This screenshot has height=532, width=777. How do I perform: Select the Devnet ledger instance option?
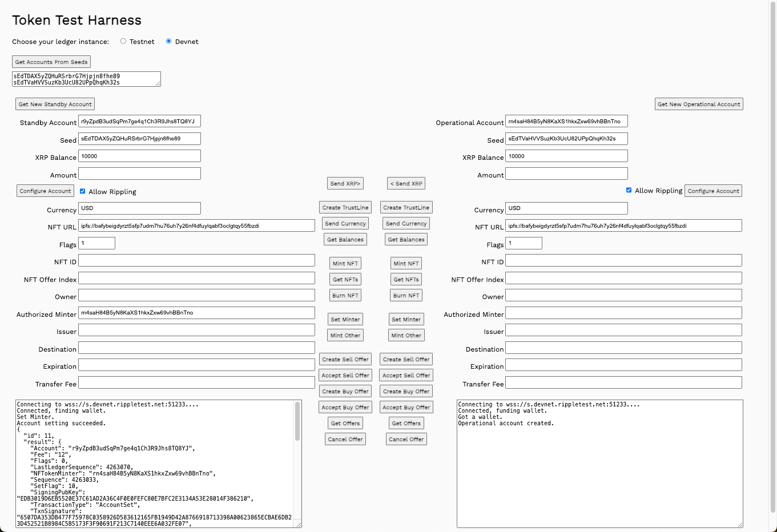[169, 41]
